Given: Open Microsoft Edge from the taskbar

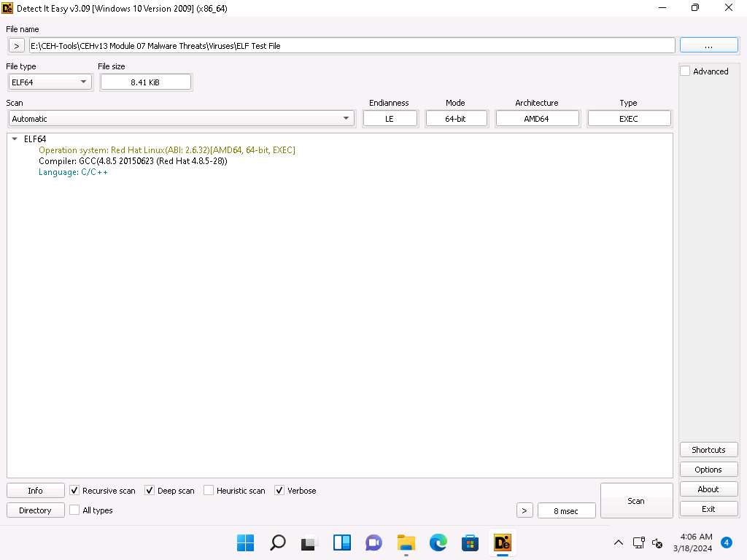Looking at the screenshot, I should [438, 542].
